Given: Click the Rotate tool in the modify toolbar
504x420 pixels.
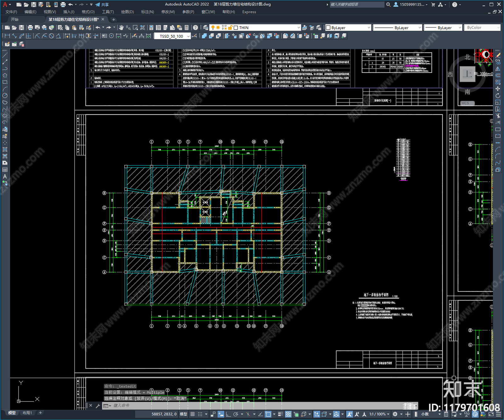Looking at the screenshot, I should [498, 96].
